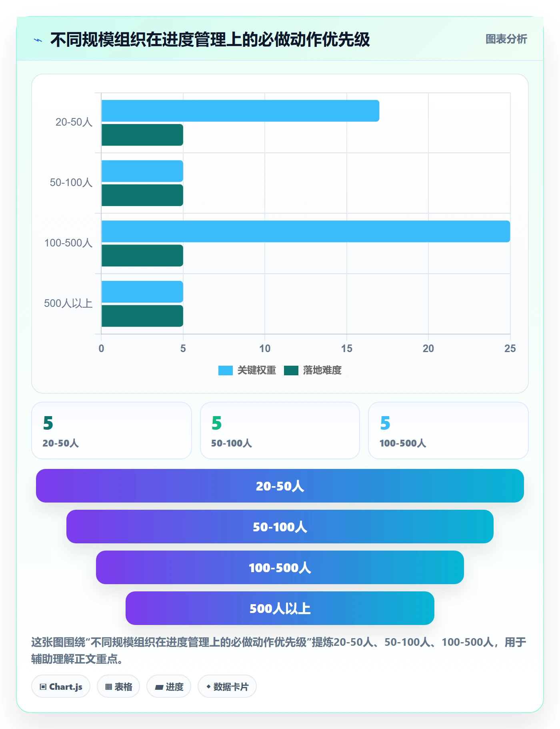Click the 10 tick on the x-axis
Image resolution: width=560 pixels, height=729 pixels.
tap(265, 348)
